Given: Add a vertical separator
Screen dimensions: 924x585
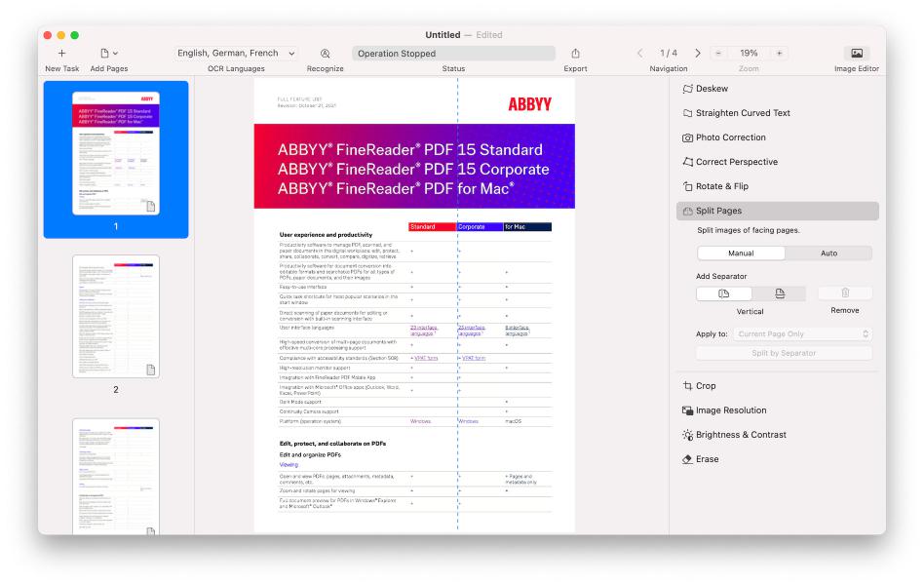Looking at the screenshot, I should click(723, 293).
